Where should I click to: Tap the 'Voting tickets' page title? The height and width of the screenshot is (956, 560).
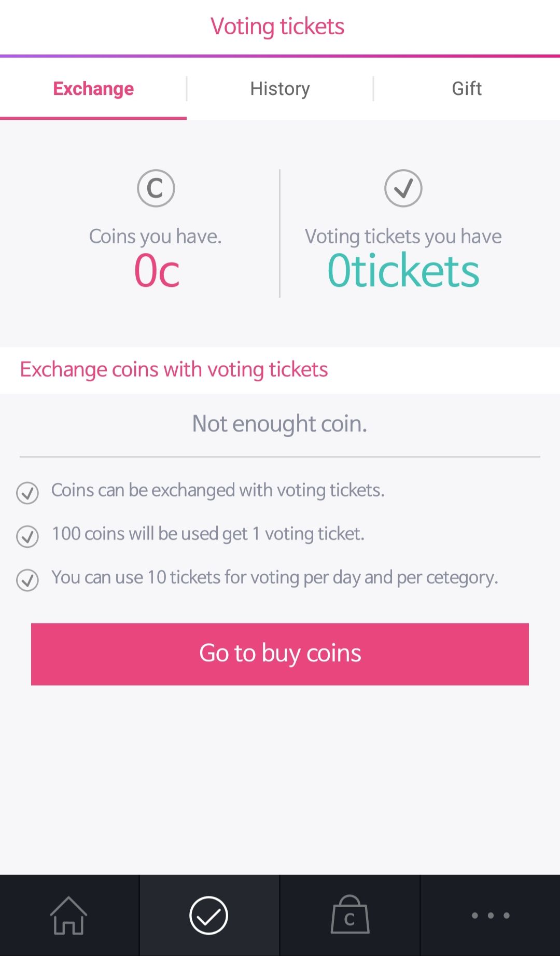pyautogui.click(x=277, y=26)
